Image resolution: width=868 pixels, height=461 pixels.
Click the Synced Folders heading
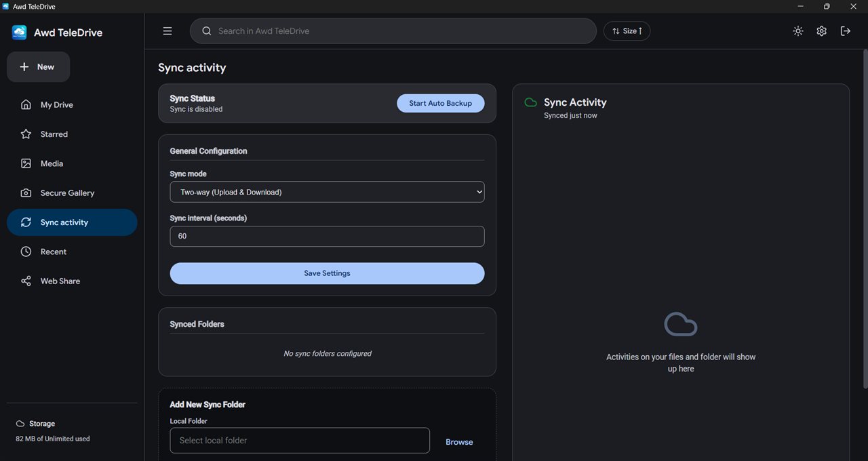(197, 324)
